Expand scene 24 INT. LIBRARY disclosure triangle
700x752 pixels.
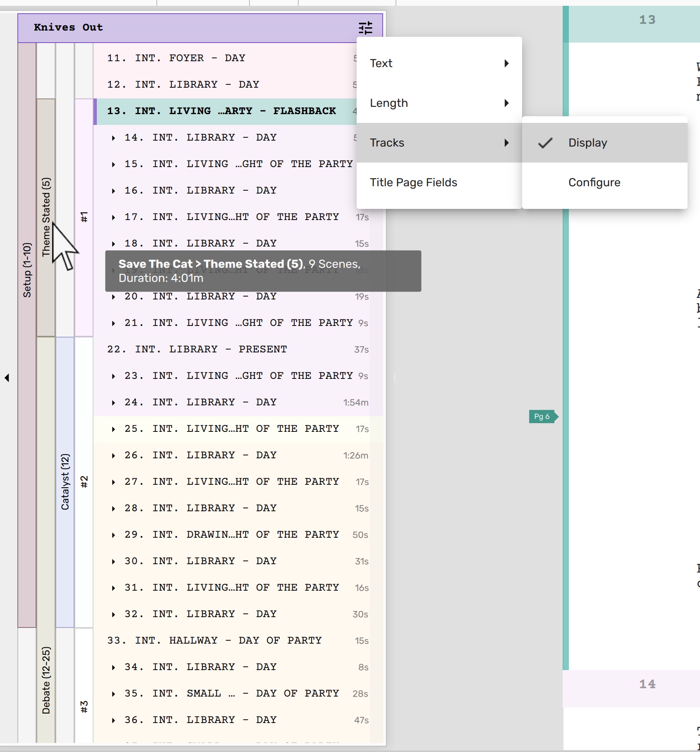pos(113,402)
